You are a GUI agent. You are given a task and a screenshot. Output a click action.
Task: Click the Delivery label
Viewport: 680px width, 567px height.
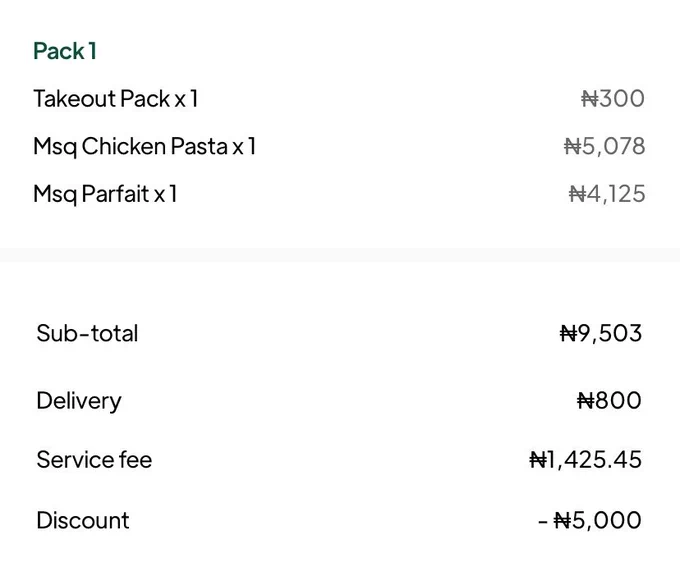coord(79,400)
